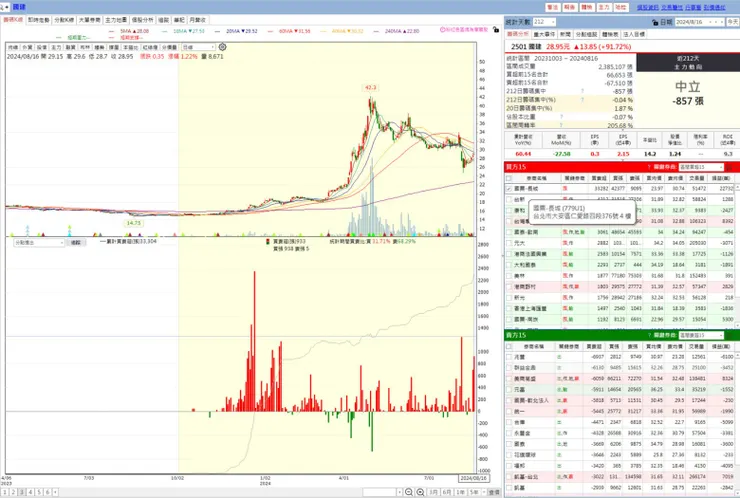Click the 14.75 low price label
Screen dimensions: 740x498
click(134, 223)
